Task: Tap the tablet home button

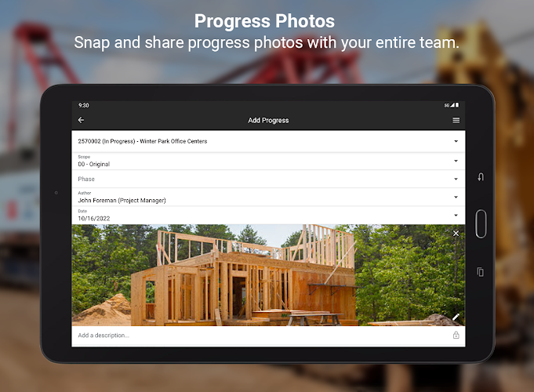Action: [x=481, y=223]
